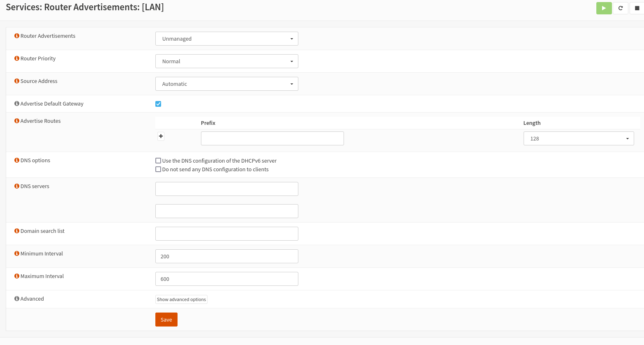Click the Minimum Interval label
The width and height of the screenshot is (644, 345).
42,253
